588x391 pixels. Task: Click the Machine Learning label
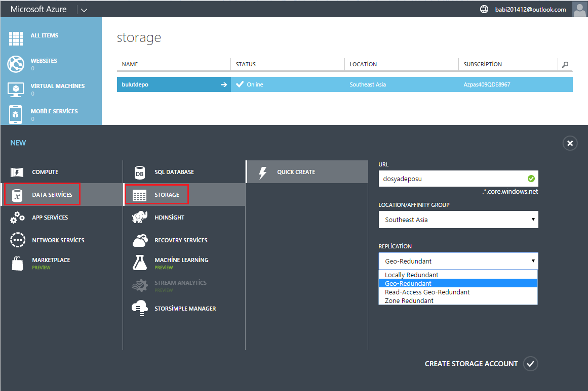(181, 259)
